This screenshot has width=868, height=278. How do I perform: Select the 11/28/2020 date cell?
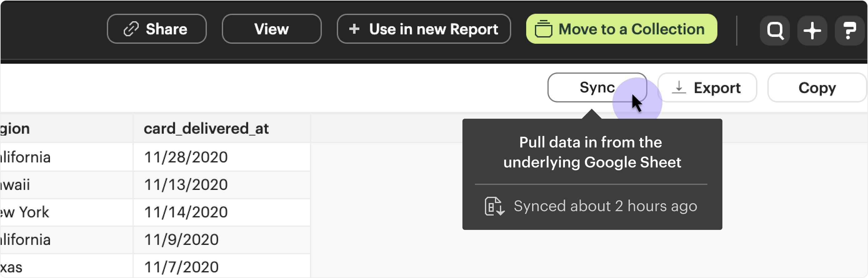point(186,157)
